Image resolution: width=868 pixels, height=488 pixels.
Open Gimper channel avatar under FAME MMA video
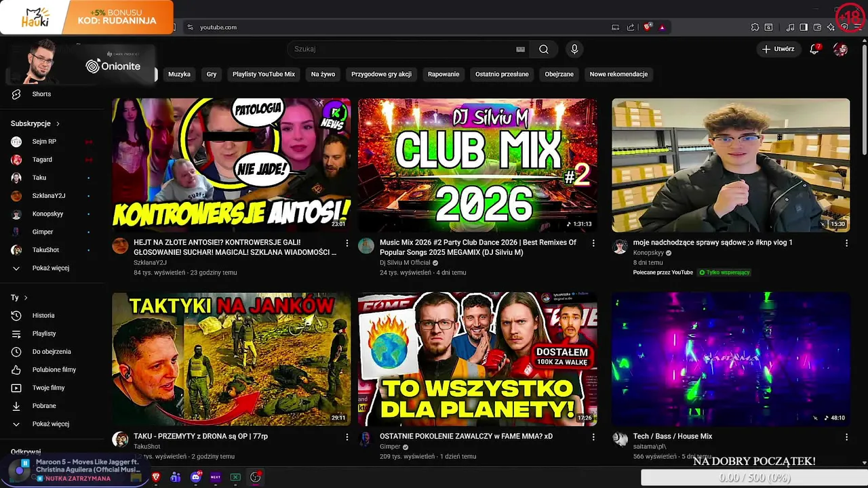366,440
